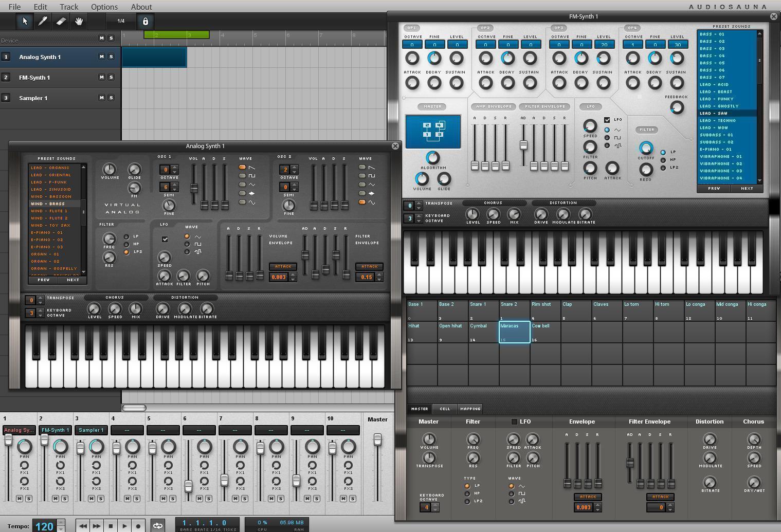781x532 pixels.
Task: Select sine wave for OSC 2
Action: tap(362, 202)
